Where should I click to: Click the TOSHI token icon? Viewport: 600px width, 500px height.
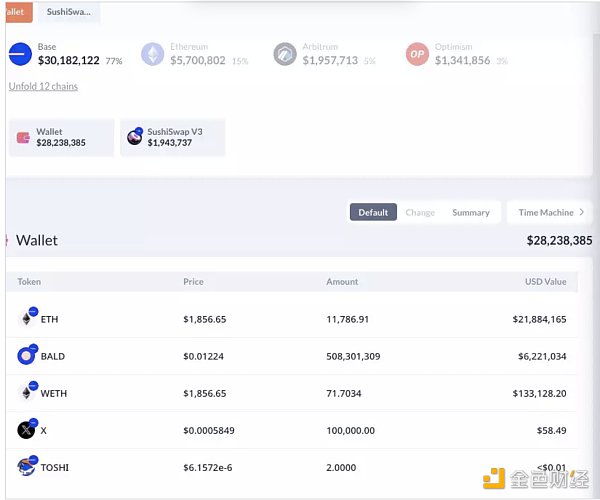[28, 466]
